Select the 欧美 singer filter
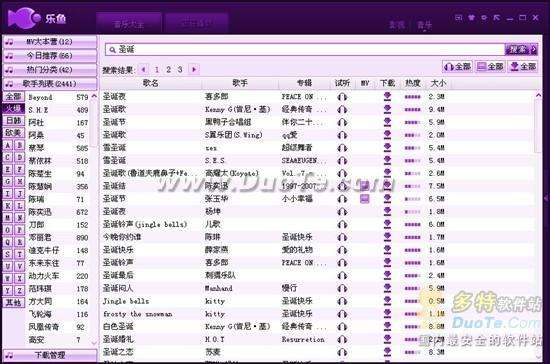Image resolution: width=550 pixels, height=364 pixels. click(x=14, y=133)
